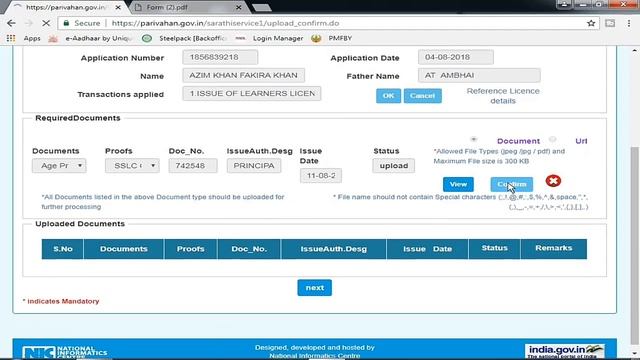640x360 pixels.
Task: Click the Cancel button
Action: 422,96
